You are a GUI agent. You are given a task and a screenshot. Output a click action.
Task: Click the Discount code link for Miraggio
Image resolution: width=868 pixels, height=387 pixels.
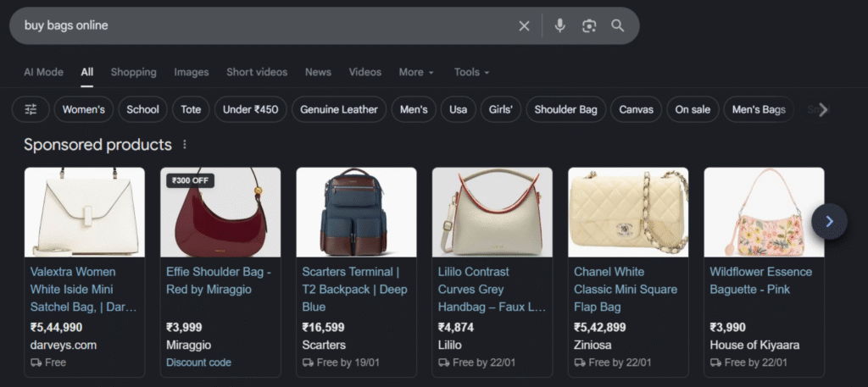pyautogui.click(x=198, y=363)
